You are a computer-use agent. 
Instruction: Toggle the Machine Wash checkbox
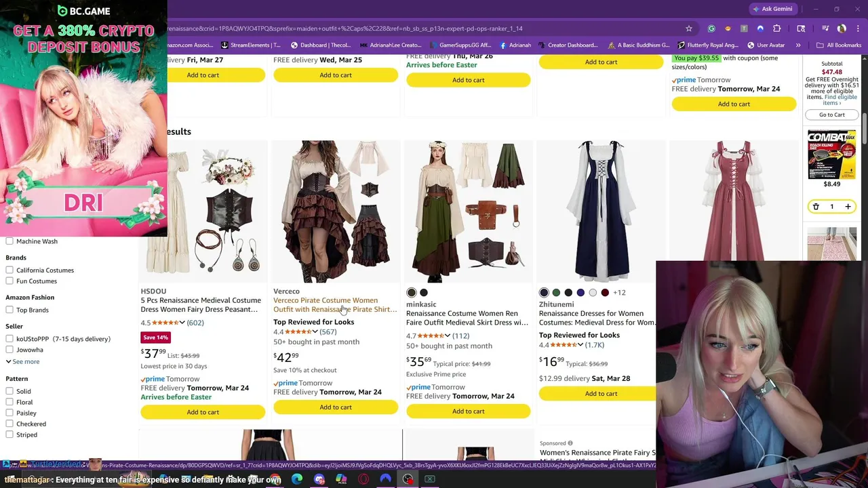coord(9,241)
